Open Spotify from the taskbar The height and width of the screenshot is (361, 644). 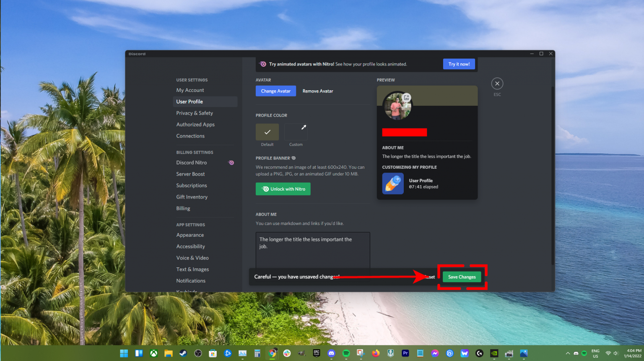(x=346, y=353)
